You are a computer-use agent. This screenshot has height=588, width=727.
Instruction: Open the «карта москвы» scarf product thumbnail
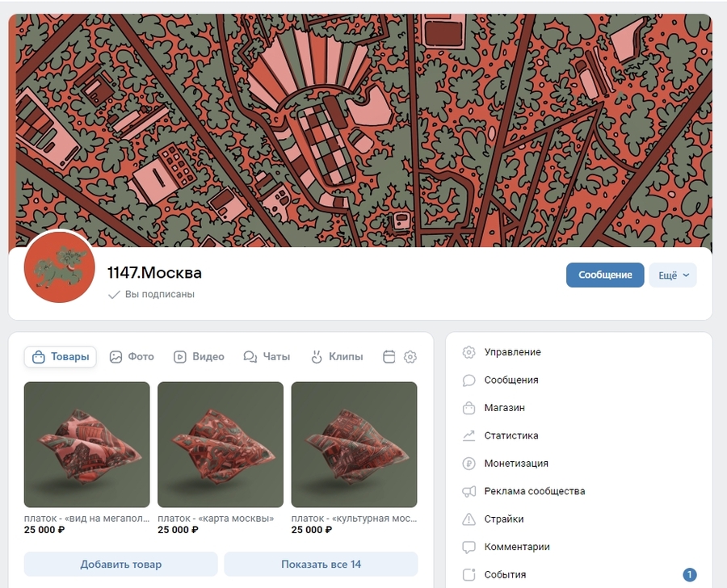coord(221,444)
